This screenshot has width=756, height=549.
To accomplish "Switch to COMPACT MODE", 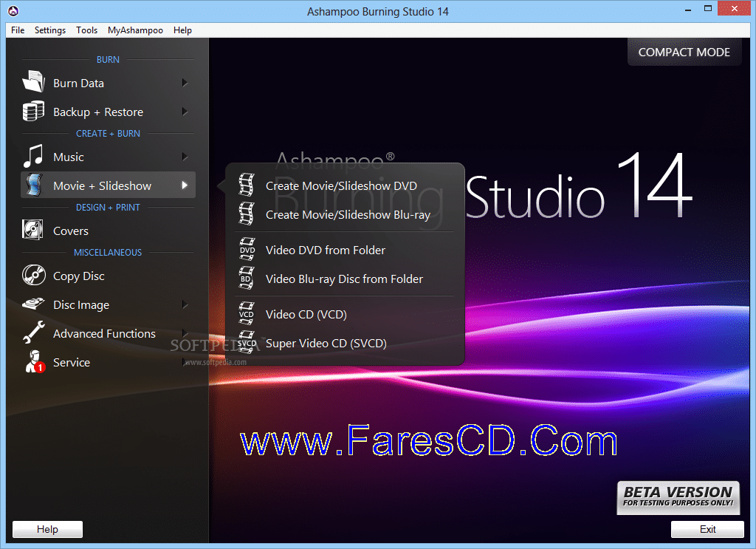I will 684,52.
